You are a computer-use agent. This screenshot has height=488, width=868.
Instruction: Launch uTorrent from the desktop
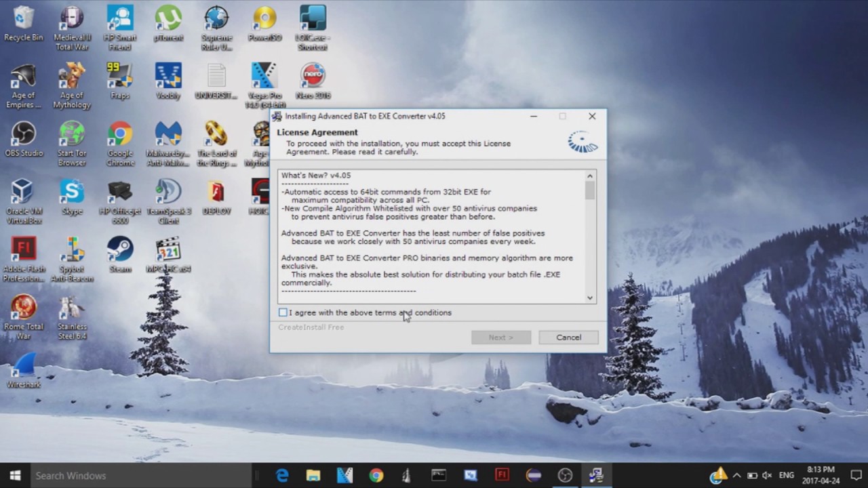point(167,17)
